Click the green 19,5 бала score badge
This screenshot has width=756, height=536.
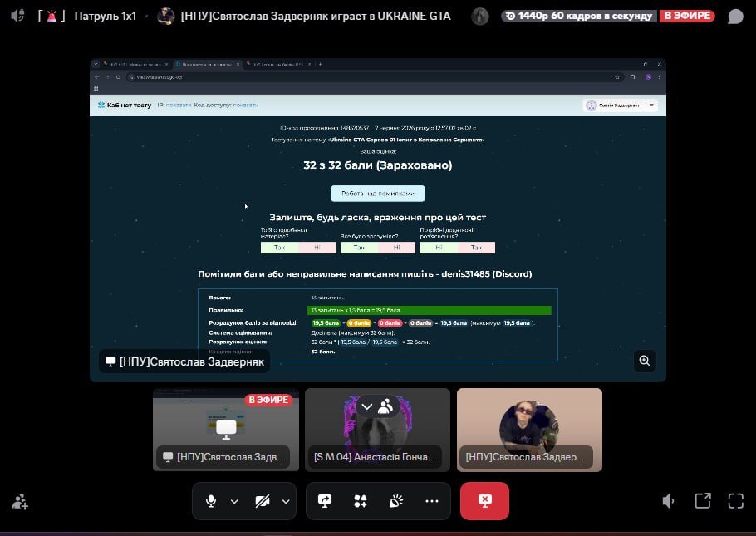(x=326, y=323)
